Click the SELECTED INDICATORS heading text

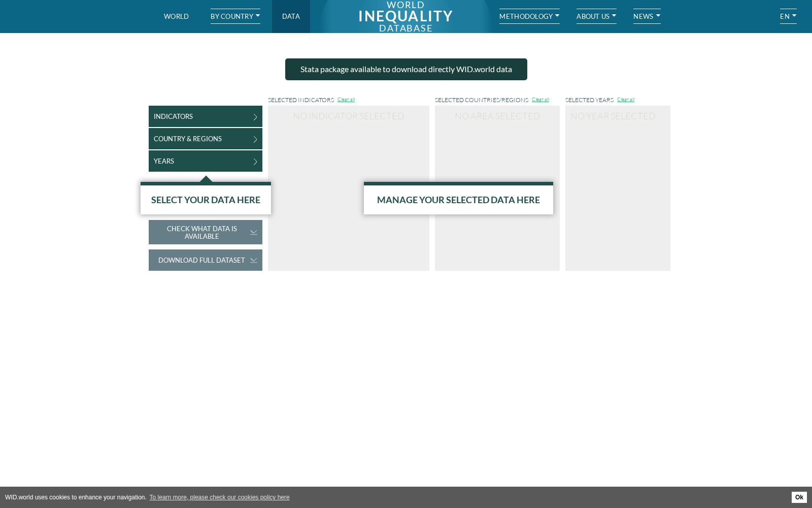pos(301,100)
